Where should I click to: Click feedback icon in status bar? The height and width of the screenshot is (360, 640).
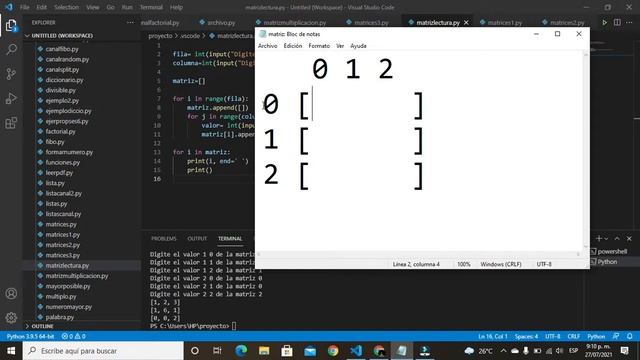616,336
